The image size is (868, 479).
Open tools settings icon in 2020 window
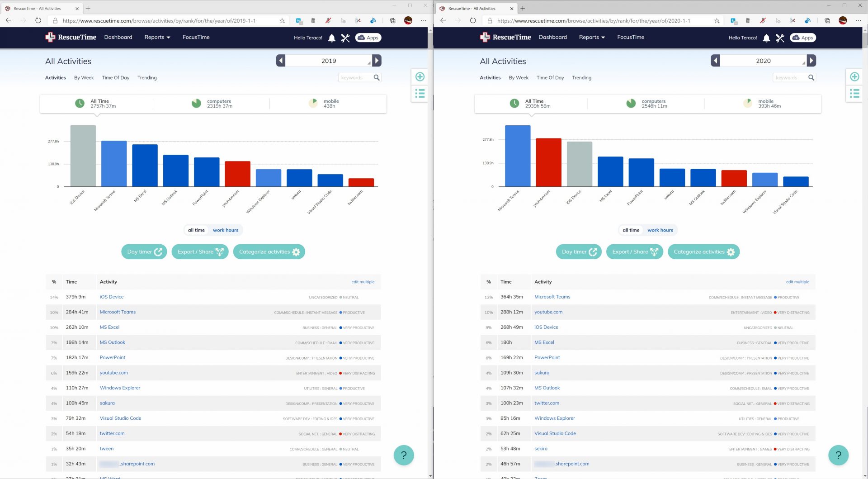tap(780, 38)
